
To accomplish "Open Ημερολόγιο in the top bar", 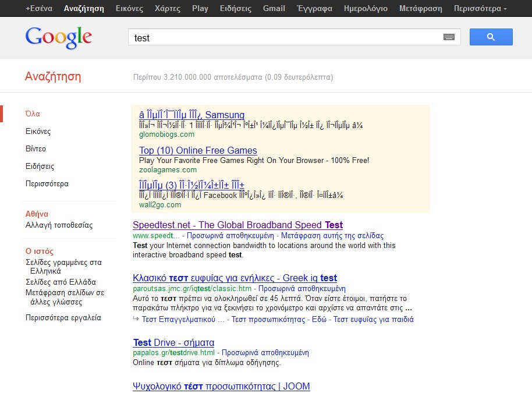I will click(x=366, y=9).
